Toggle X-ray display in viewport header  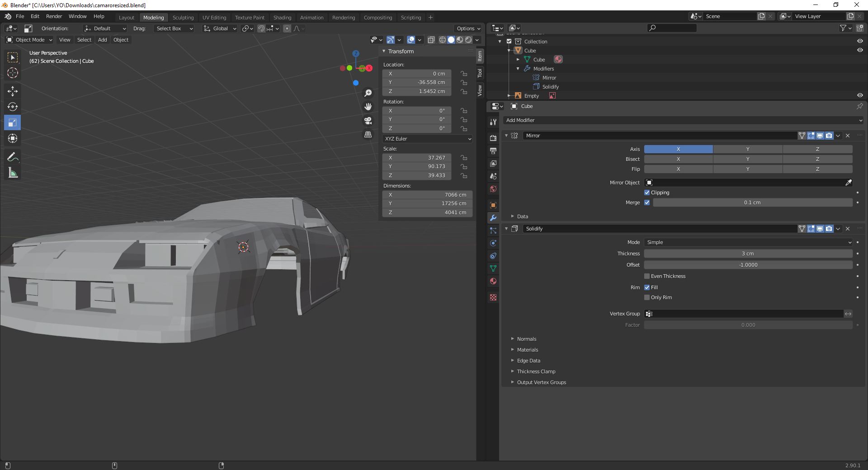coord(431,40)
